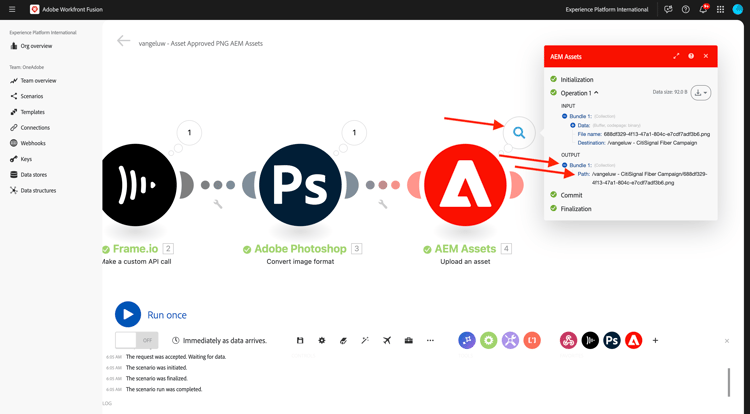Select the Webhooks favorite icon

coord(568,340)
